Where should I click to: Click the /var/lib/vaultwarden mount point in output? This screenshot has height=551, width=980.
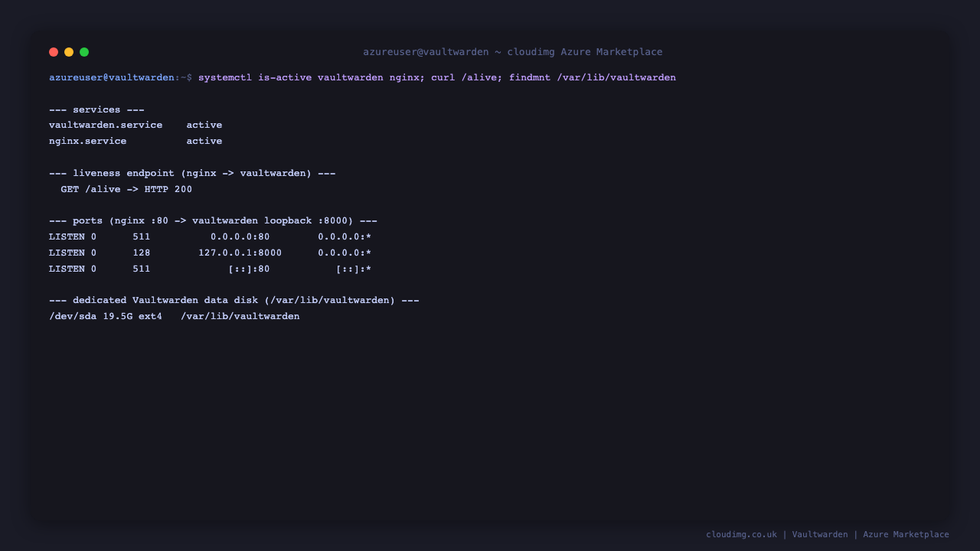[x=240, y=316]
